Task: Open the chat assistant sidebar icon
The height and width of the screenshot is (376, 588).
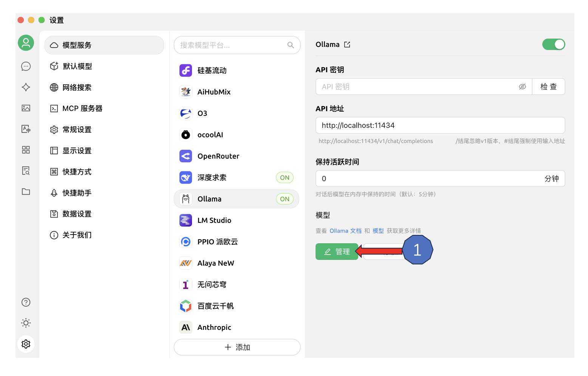Action: (26, 67)
